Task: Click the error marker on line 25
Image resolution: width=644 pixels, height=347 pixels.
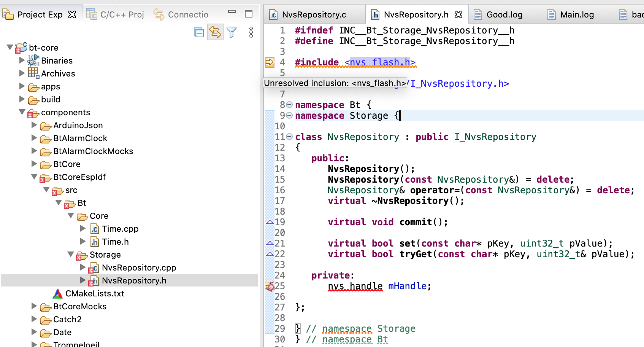Action: 270,286
